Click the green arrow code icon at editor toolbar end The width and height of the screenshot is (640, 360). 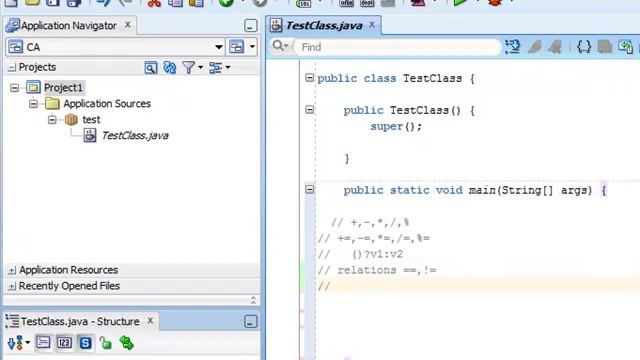[625, 47]
